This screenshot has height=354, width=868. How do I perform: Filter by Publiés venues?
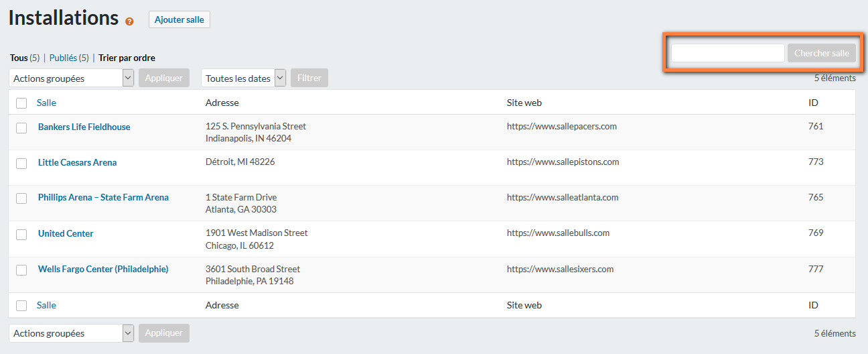(63, 58)
